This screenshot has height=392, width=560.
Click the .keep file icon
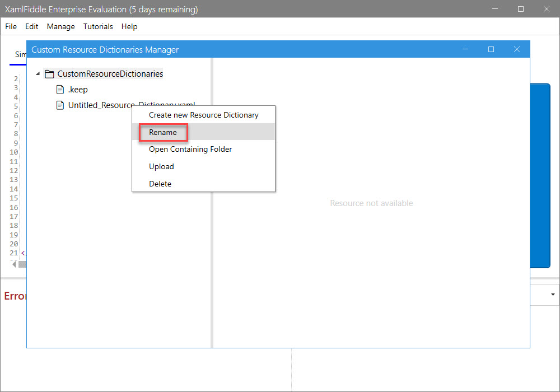(60, 90)
